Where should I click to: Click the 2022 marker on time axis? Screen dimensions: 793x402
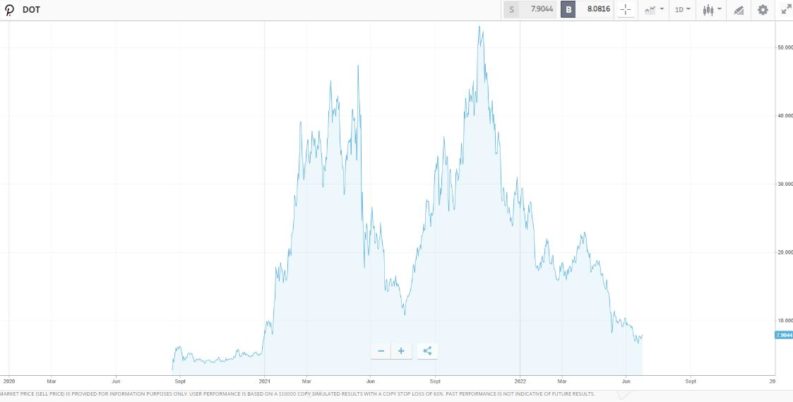point(520,381)
